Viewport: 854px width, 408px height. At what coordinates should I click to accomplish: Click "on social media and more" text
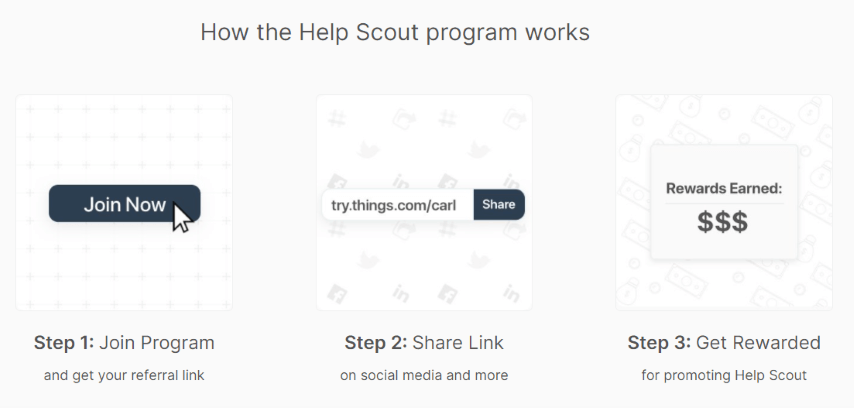pyautogui.click(x=424, y=376)
